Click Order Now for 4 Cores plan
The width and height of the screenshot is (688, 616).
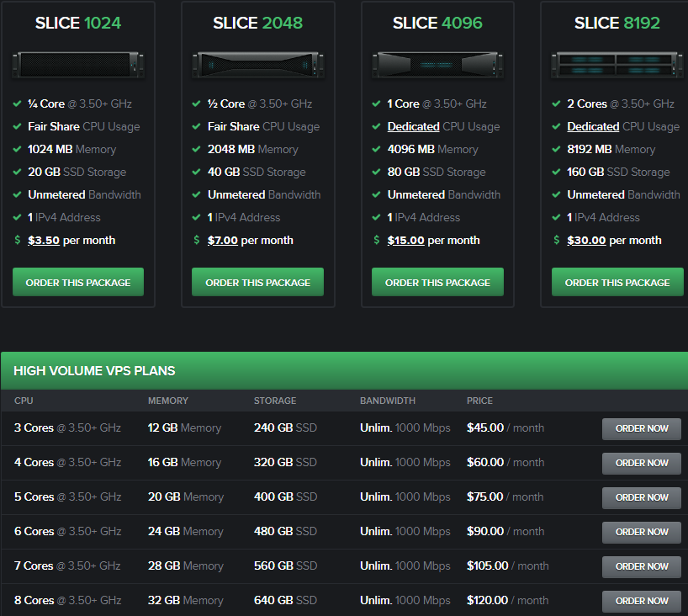642,463
